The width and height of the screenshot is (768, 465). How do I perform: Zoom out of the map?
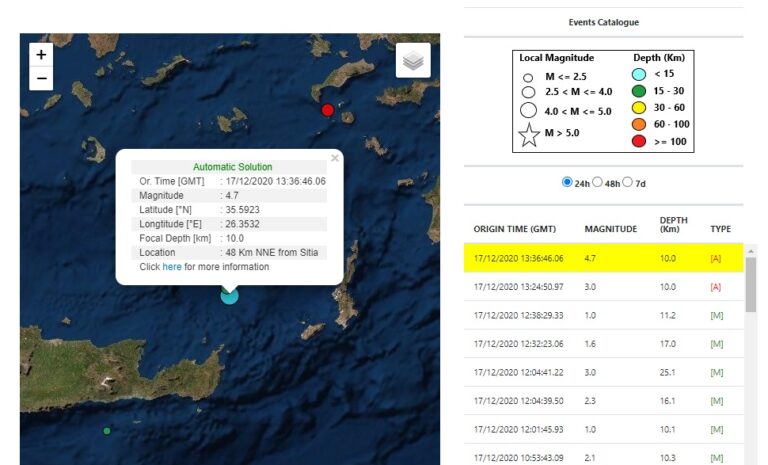point(41,78)
